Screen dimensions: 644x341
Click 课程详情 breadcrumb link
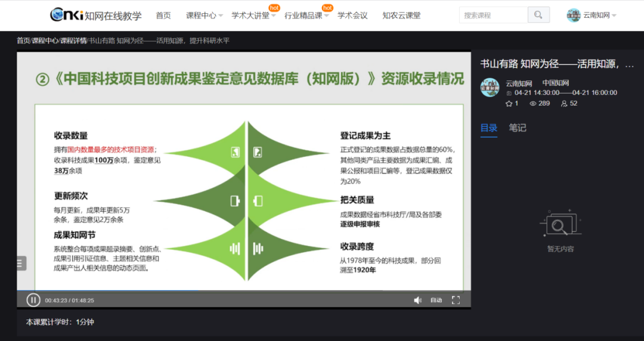pos(73,41)
